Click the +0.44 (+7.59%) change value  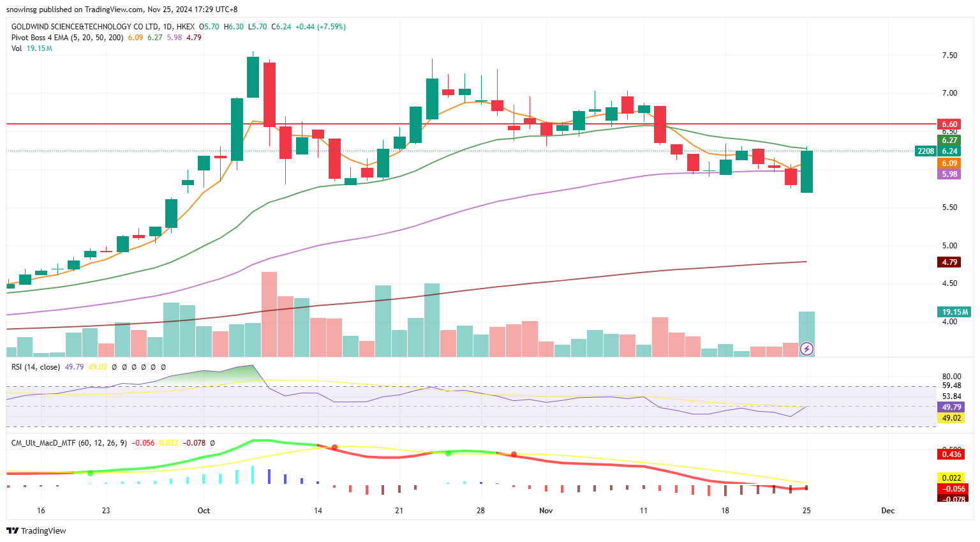320,27
